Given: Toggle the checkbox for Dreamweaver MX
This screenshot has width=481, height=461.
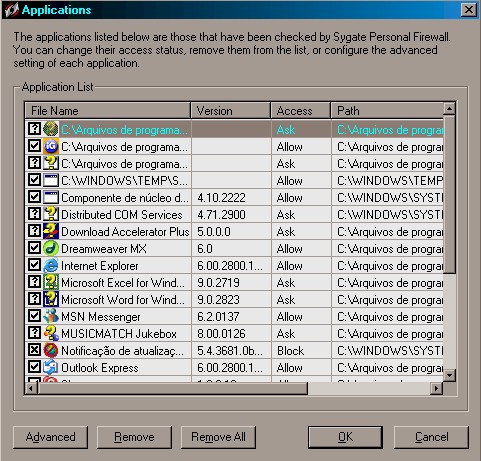Looking at the screenshot, I should [x=34, y=248].
